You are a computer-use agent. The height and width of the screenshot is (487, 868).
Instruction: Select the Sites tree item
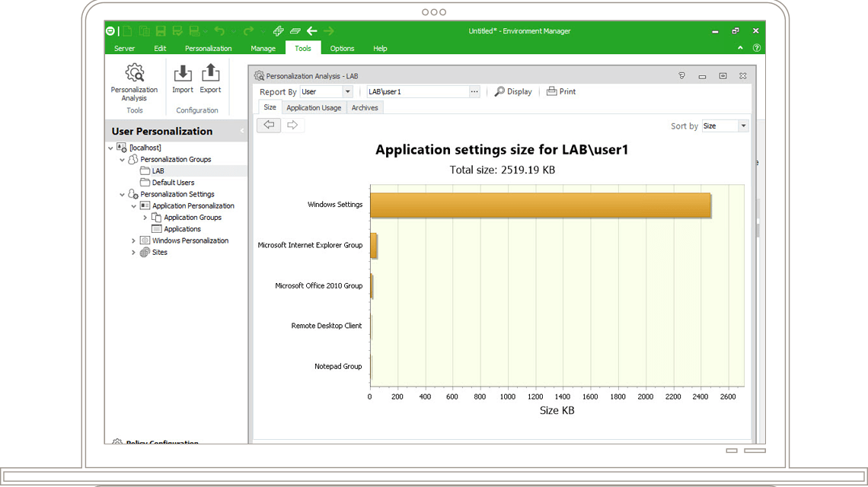click(x=159, y=253)
